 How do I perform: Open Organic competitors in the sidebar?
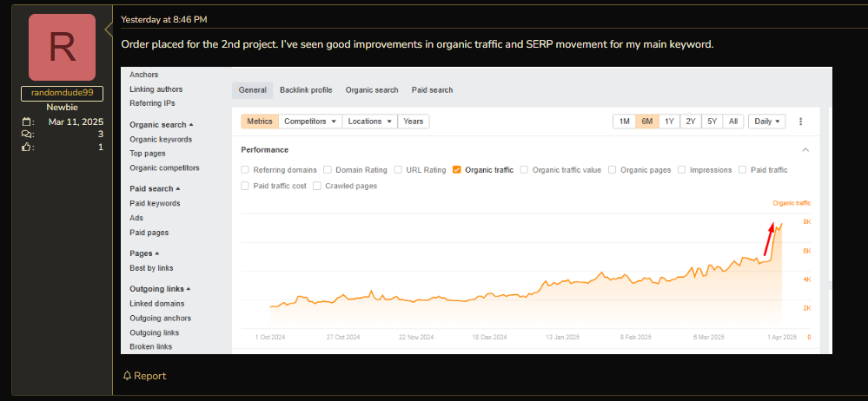click(164, 168)
